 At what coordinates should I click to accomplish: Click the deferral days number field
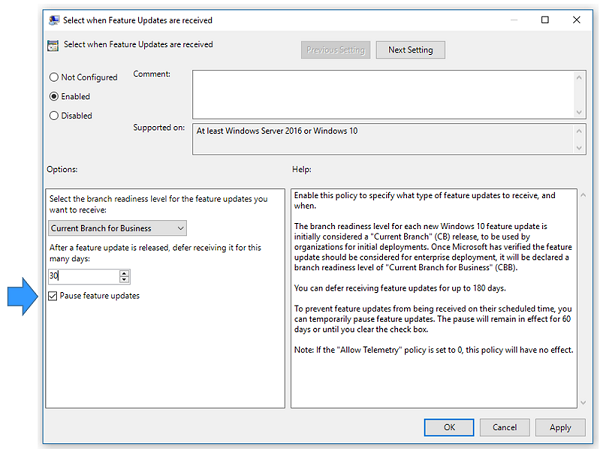84,276
